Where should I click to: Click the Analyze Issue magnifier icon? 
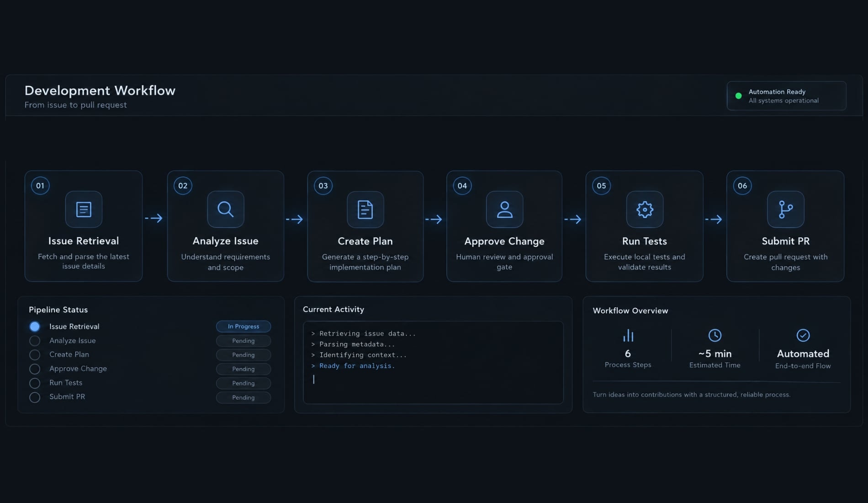pyautogui.click(x=226, y=209)
